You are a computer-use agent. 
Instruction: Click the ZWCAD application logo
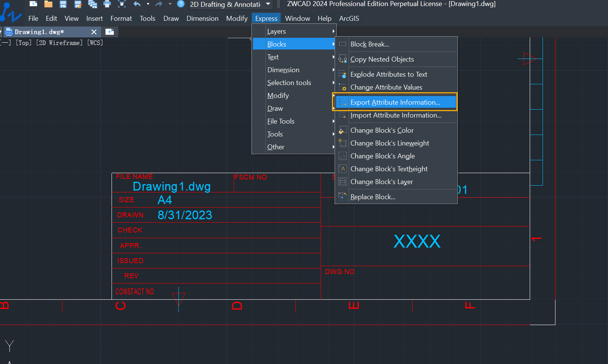[11, 12]
